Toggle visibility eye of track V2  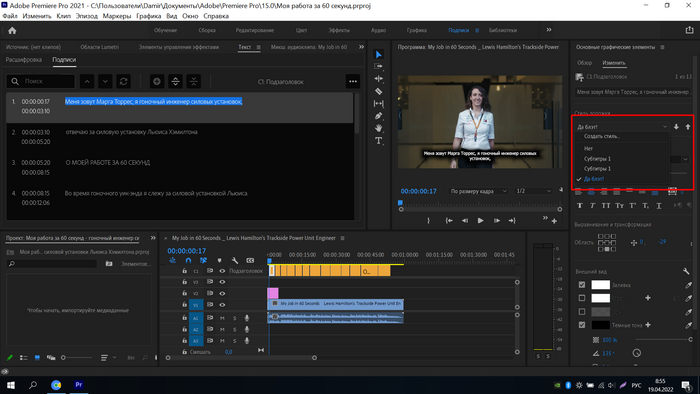tap(222, 294)
